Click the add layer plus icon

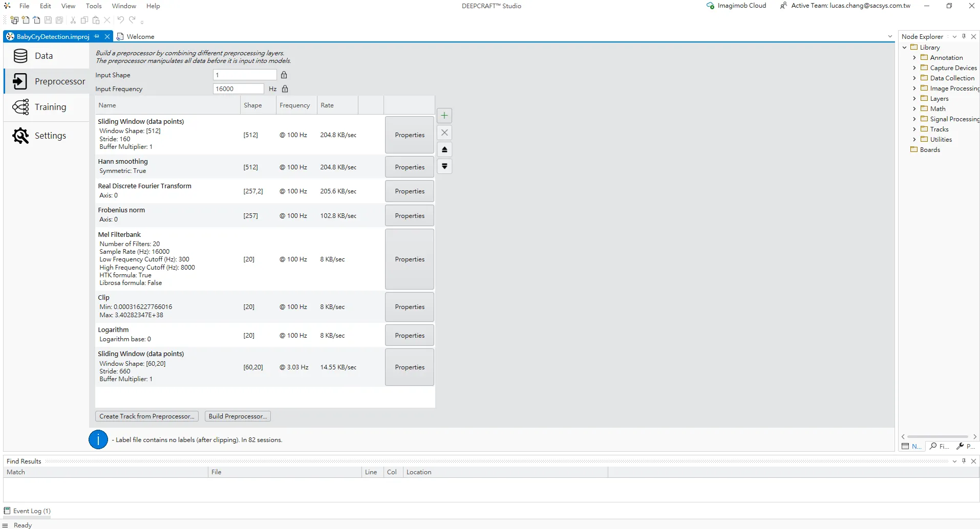coord(444,116)
